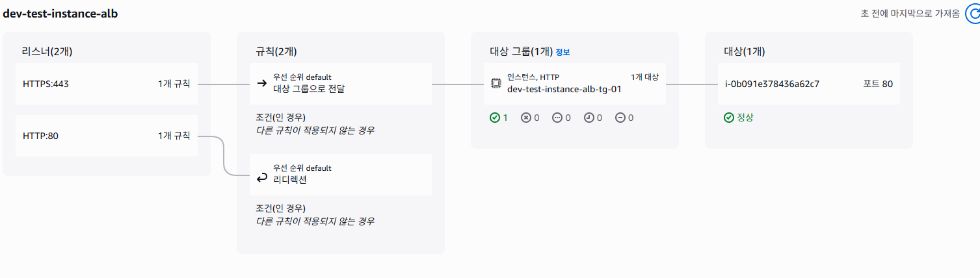Screen dimensions: 980x278
Task: Click the 1개 대상 label in the target group
Action: (644, 77)
